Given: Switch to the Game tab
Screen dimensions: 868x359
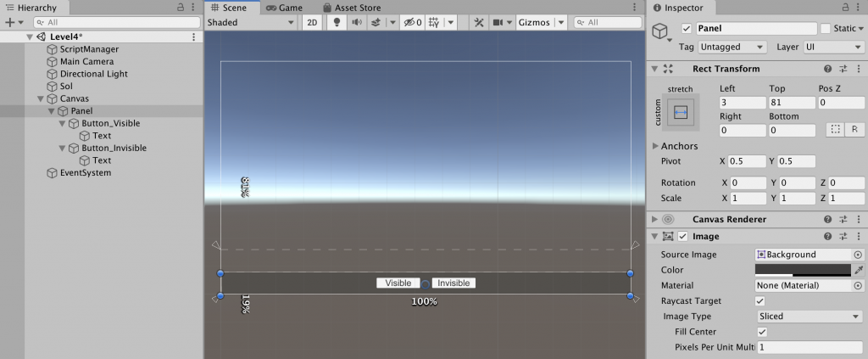Looking at the screenshot, I should pyautogui.click(x=284, y=8).
